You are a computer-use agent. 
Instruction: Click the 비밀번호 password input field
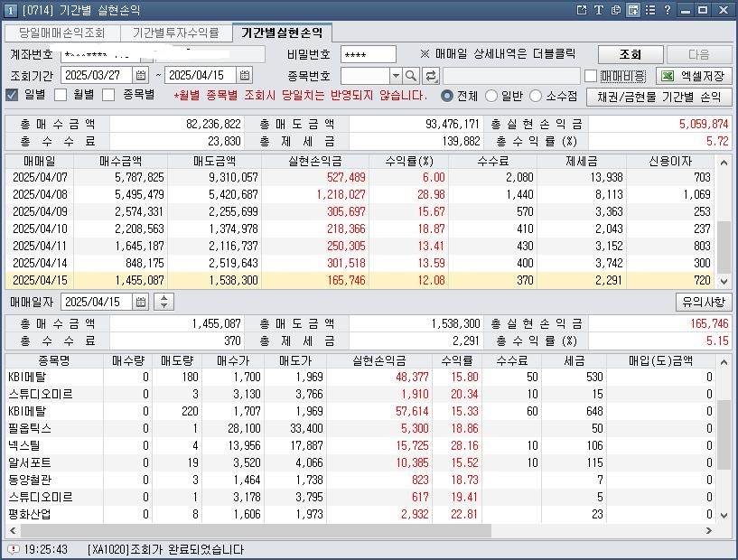368,54
